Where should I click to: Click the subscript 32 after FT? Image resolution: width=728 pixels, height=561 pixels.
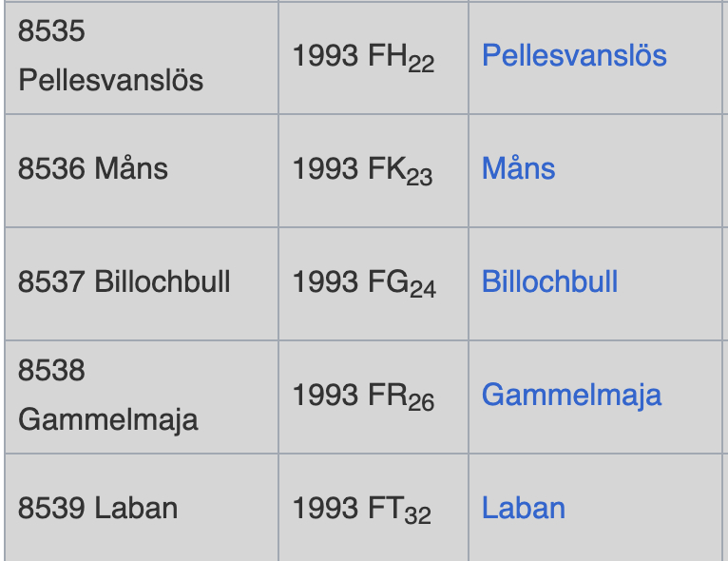click(x=417, y=516)
